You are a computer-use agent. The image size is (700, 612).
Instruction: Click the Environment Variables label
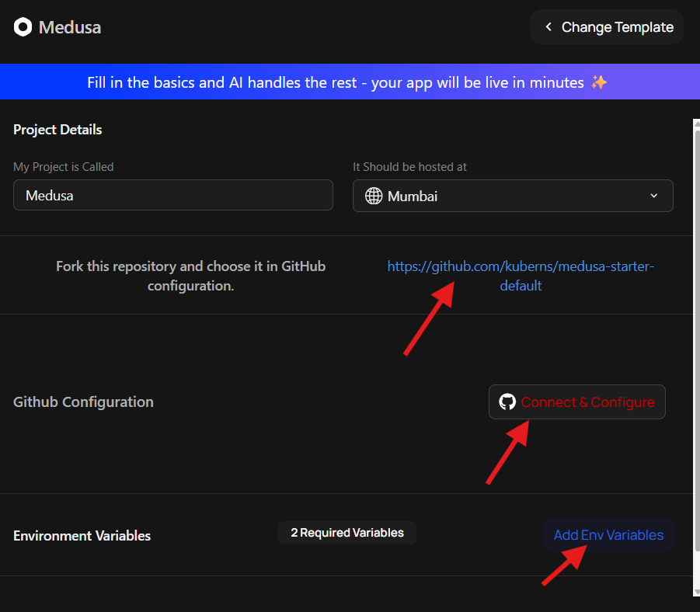tap(82, 535)
